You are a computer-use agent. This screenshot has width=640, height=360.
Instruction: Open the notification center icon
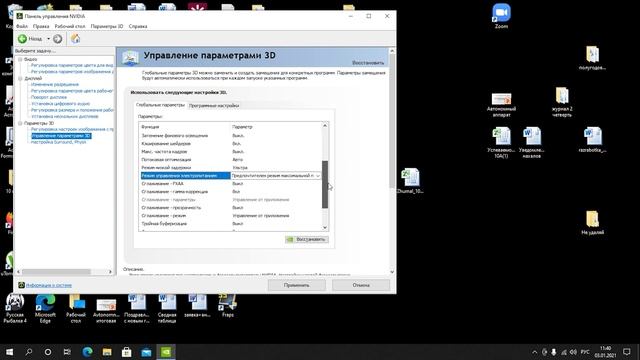tap(627, 351)
